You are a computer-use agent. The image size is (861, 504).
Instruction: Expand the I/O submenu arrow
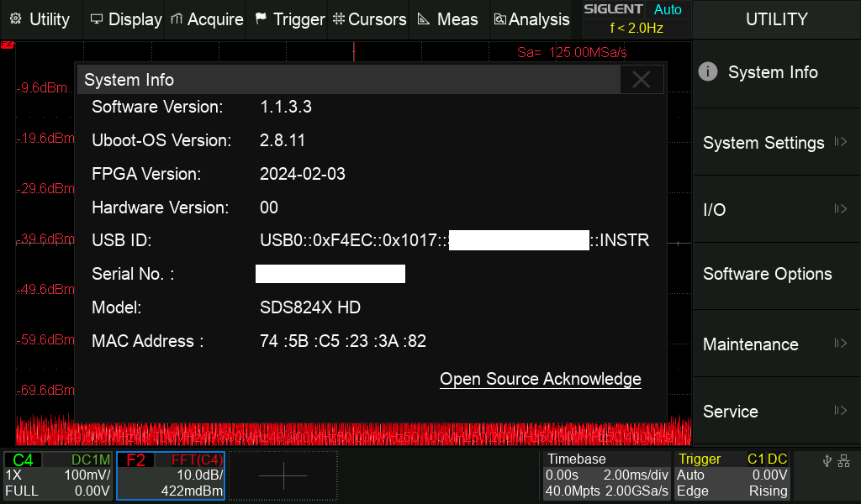coord(840,208)
